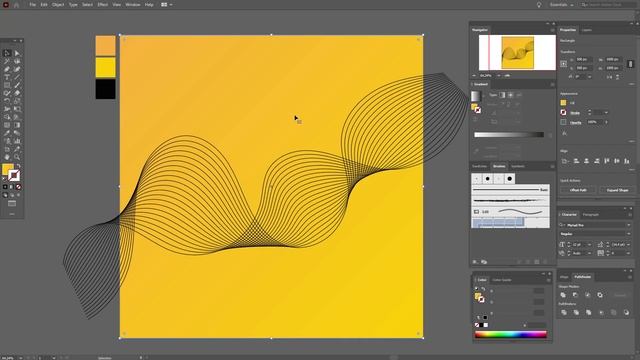The width and height of the screenshot is (640, 360).
Task: Open the Gradient panel options menu
Action: point(552,84)
